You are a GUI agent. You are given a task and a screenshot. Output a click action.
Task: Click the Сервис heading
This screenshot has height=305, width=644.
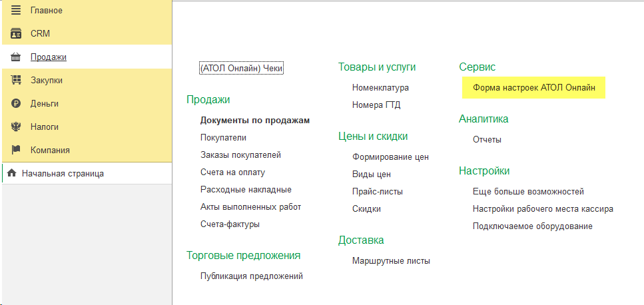[x=478, y=67]
